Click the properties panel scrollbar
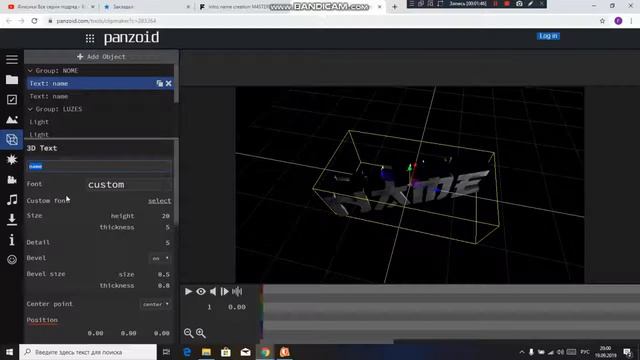640x360 pixels. [176, 182]
